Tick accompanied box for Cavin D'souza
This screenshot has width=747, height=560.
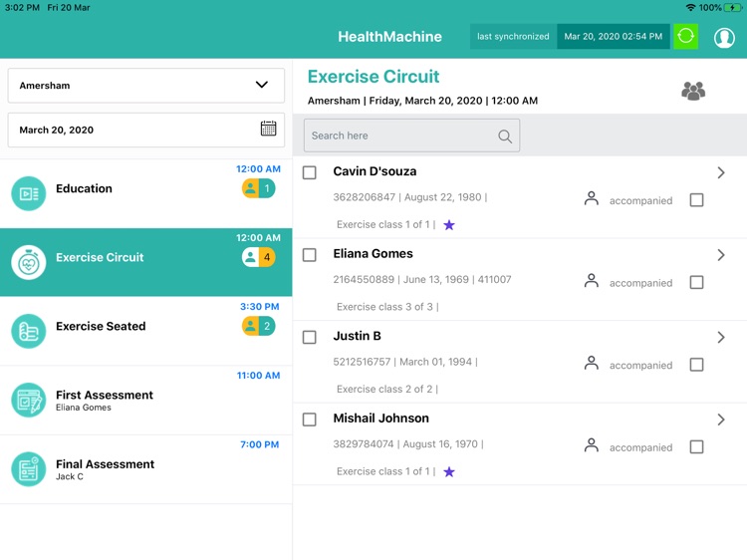696,200
